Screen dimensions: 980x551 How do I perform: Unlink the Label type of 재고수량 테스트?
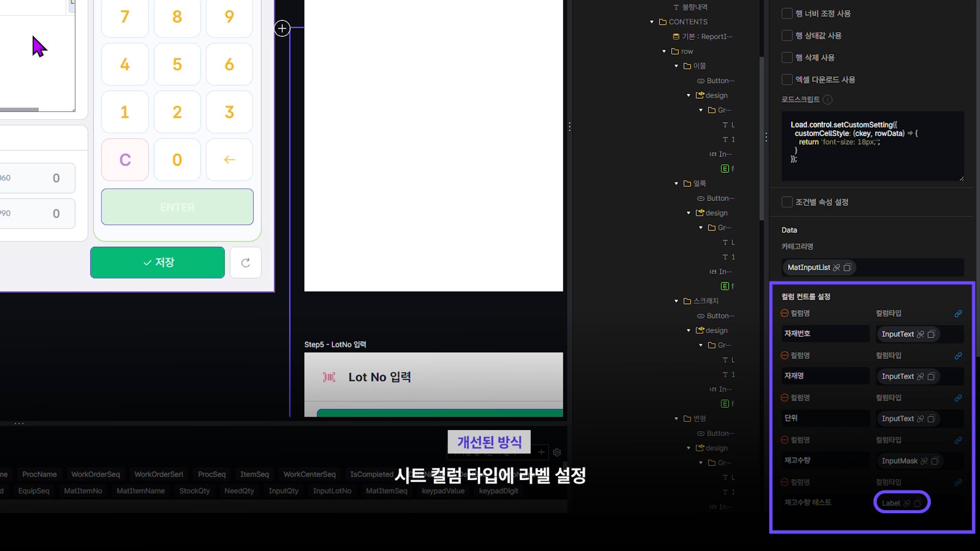pyautogui.click(x=907, y=504)
